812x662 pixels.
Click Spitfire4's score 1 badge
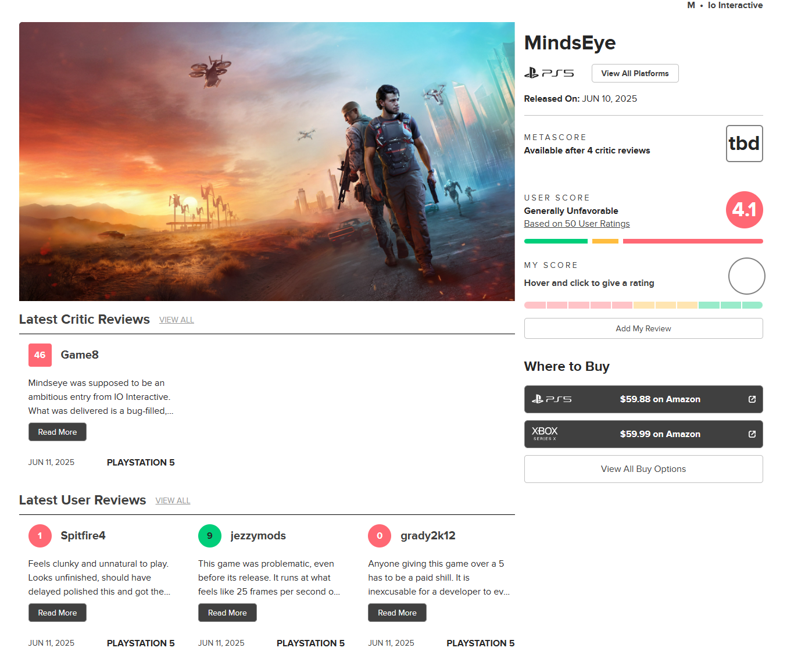[40, 536]
